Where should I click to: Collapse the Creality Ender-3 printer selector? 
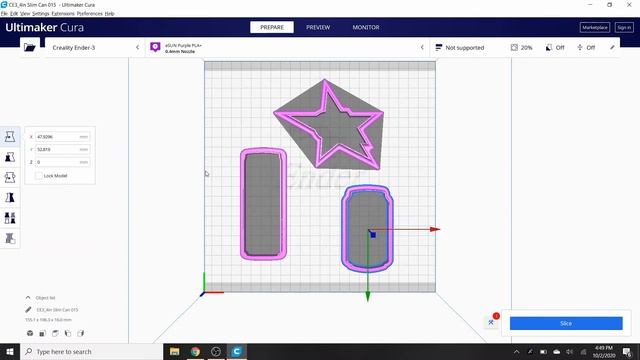click(x=137, y=47)
